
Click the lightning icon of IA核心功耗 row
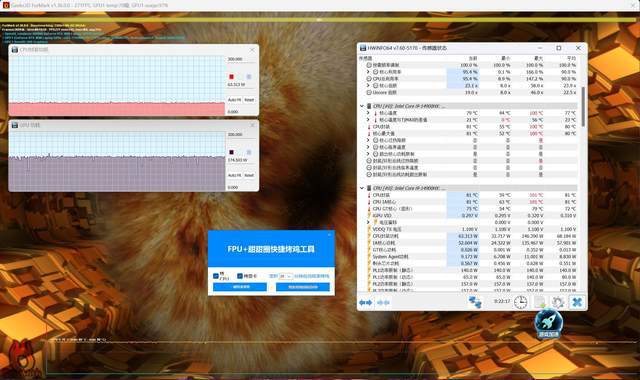point(369,243)
